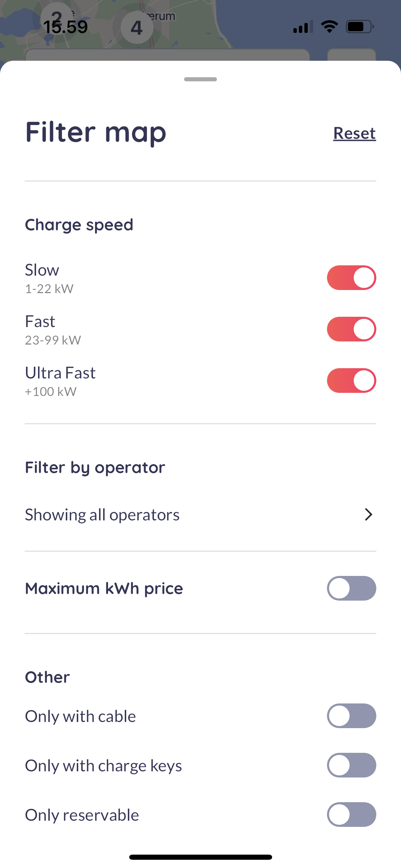Screen dimensions: 401x868
Task: Tap the map cluster marker labeled 4
Action: coord(137,27)
